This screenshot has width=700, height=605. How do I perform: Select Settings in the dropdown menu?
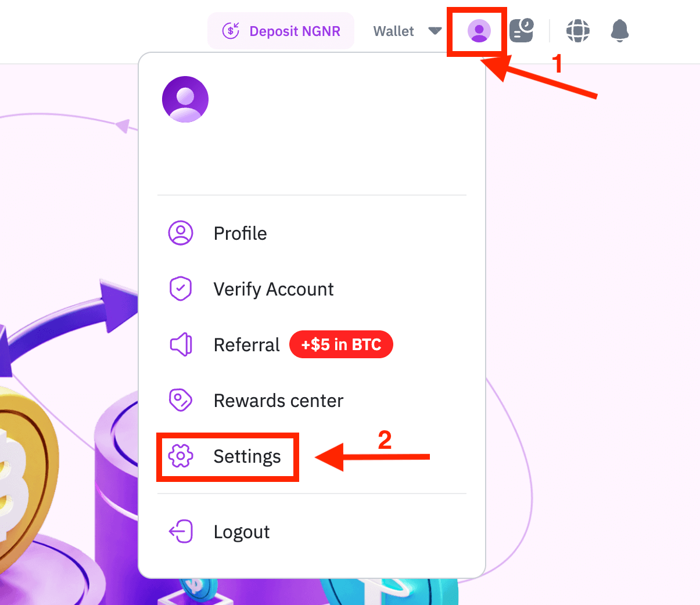(247, 456)
